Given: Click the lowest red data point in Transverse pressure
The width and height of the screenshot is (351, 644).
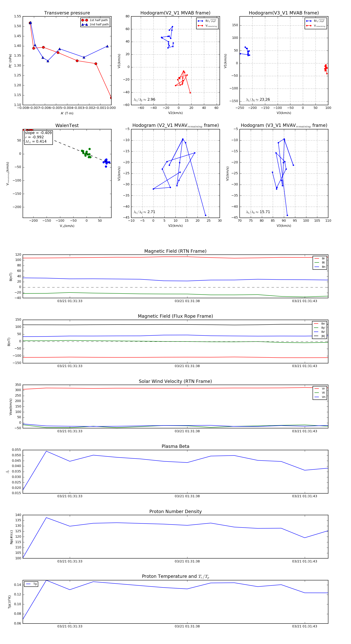Looking at the screenshot, I should click(x=111, y=98).
